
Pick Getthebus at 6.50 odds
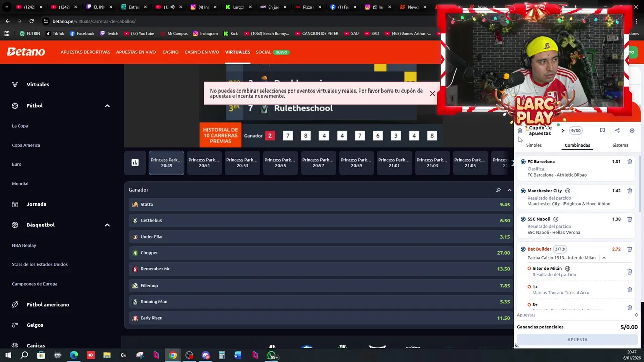319,220
